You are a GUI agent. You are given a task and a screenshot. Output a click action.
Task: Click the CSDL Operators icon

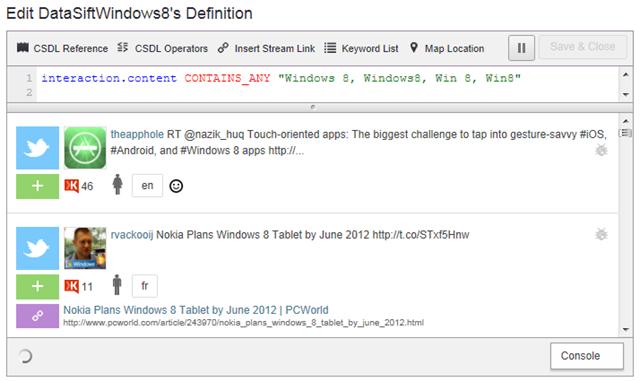pyautogui.click(x=122, y=47)
